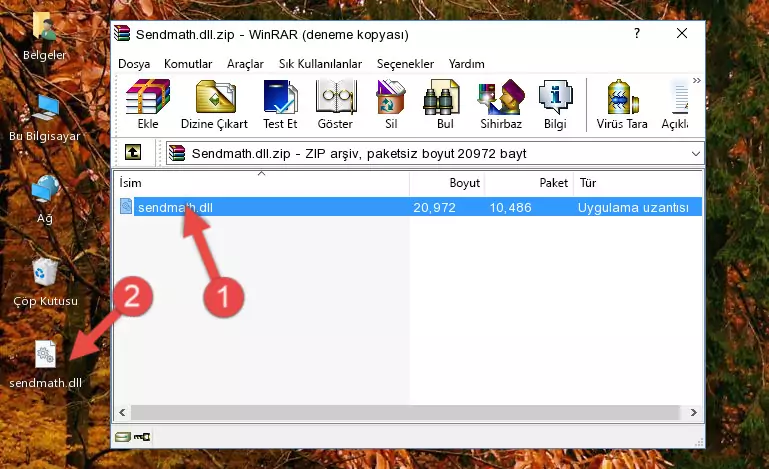Select the Belgeler desktop icon
Image resolution: width=769 pixels, height=469 pixels.
pyautogui.click(x=45, y=37)
